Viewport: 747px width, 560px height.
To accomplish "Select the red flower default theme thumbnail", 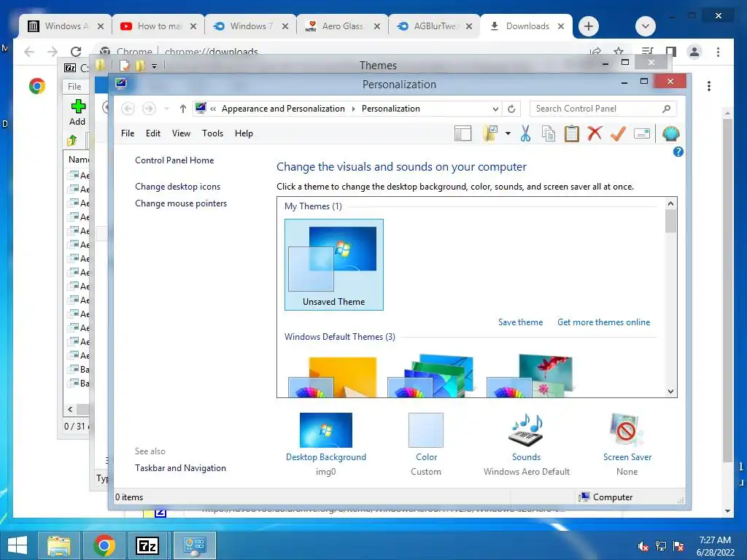I will pos(530,376).
